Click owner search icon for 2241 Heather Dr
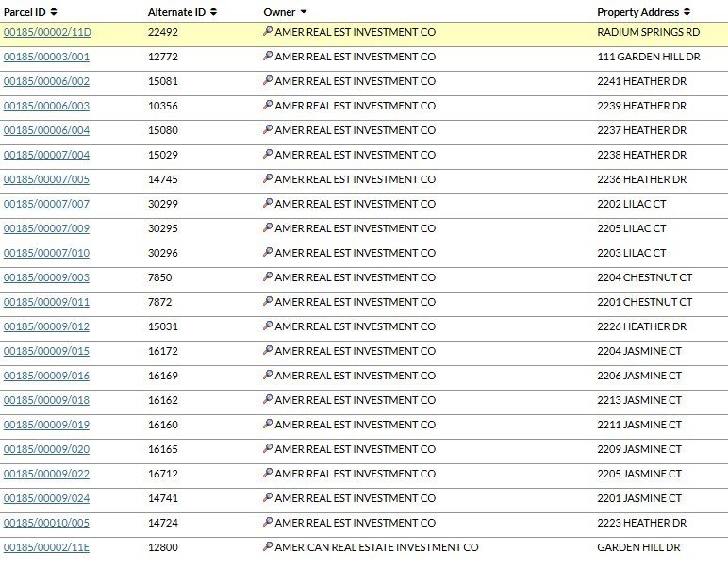728x586 pixels. pyautogui.click(x=268, y=80)
